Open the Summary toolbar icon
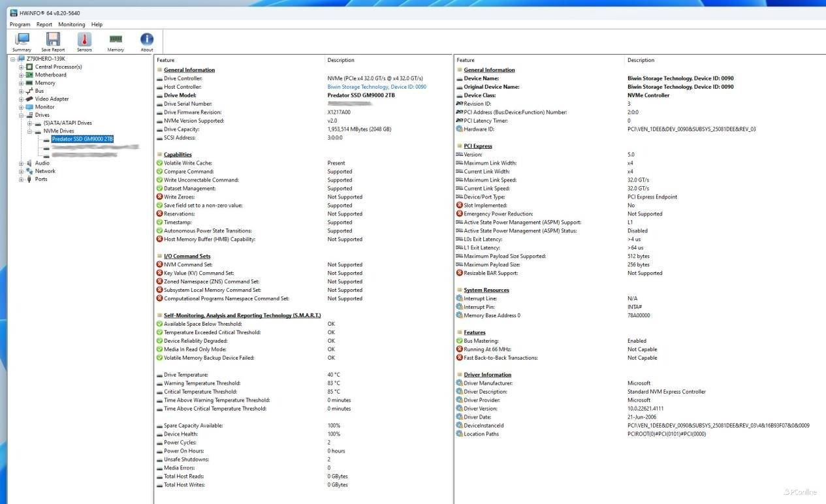 (22, 40)
